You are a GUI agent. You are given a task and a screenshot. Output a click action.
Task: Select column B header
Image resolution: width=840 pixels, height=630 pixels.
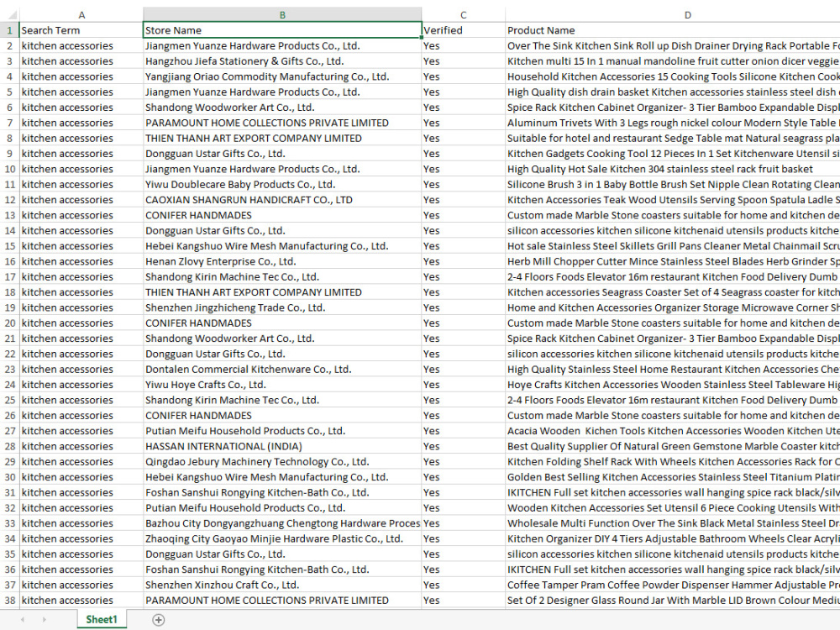[x=282, y=15]
